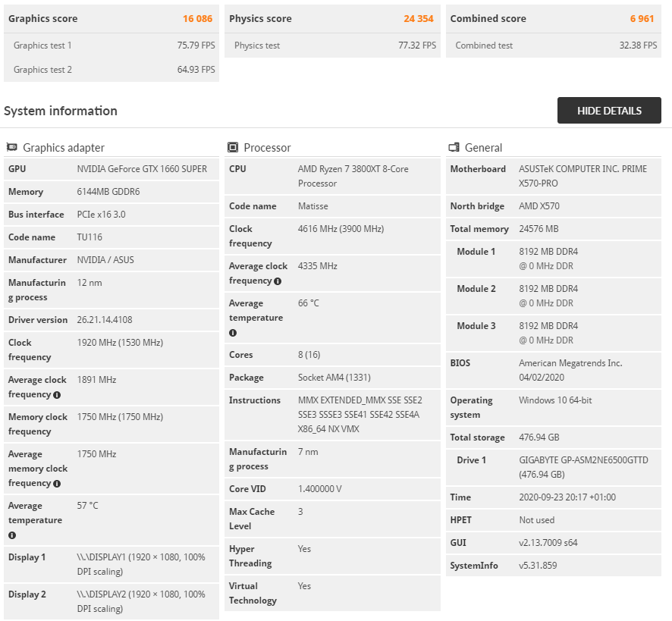Click info icon under CPU Average temperature

[x=233, y=333]
